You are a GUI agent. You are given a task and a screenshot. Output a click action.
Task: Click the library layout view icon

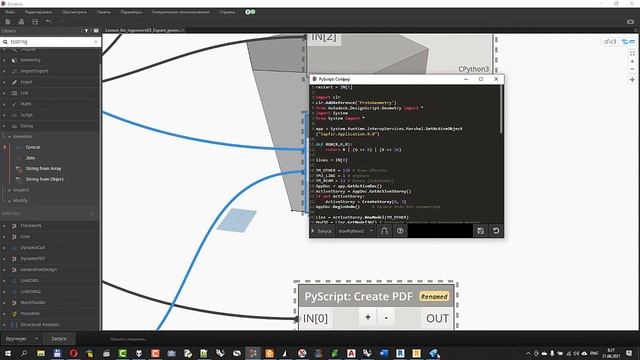(x=96, y=31)
